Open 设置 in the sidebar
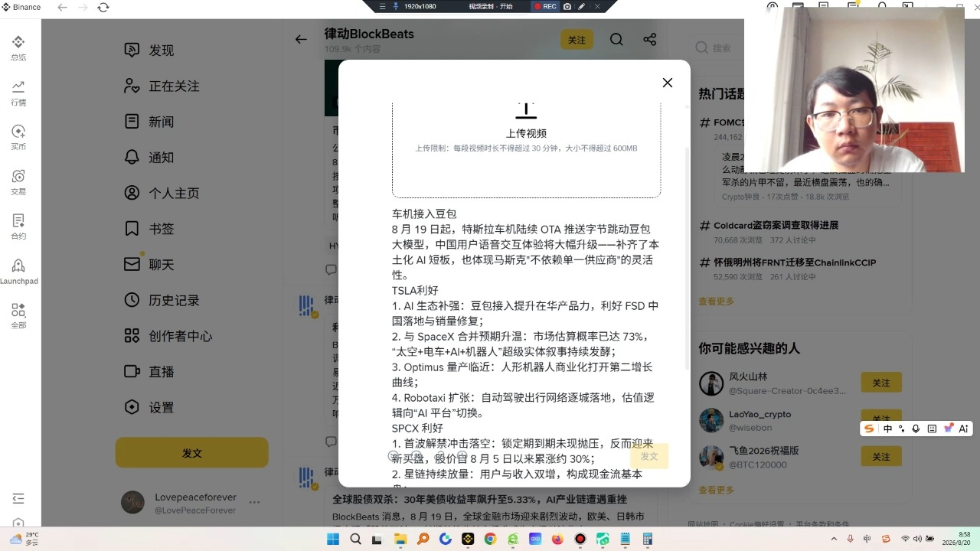Image resolution: width=980 pixels, height=551 pixels. (x=149, y=408)
